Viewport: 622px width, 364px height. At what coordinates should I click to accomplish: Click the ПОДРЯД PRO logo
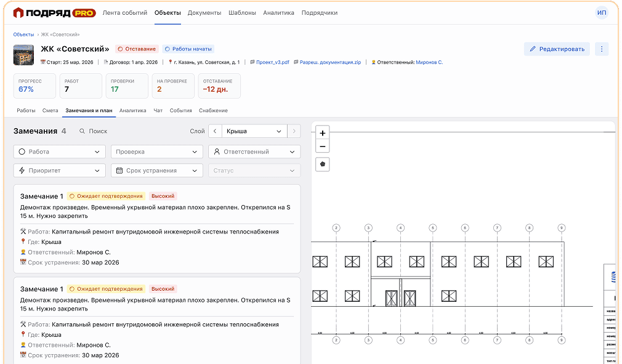(x=54, y=13)
